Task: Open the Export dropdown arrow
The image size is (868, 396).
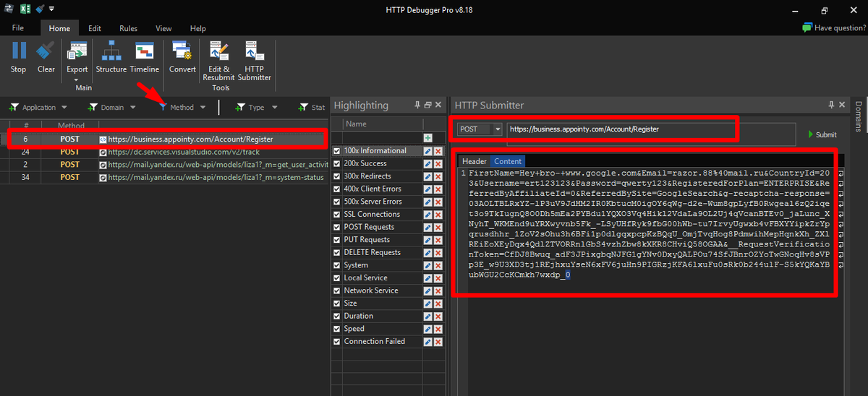Action: click(x=77, y=79)
